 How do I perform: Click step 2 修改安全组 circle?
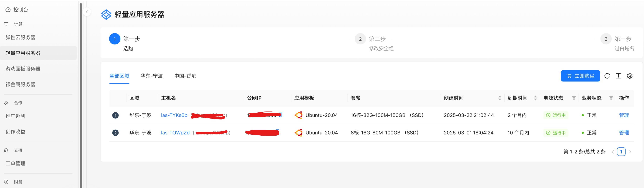coord(360,39)
